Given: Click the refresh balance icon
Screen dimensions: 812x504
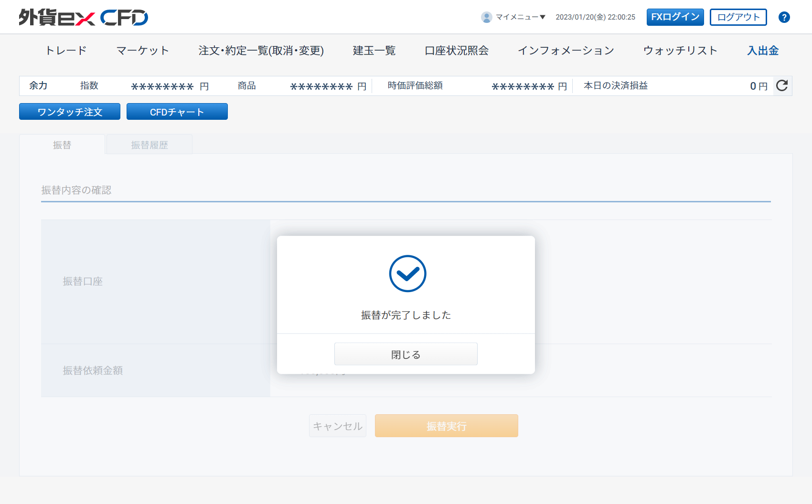Looking at the screenshot, I should point(782,86).
